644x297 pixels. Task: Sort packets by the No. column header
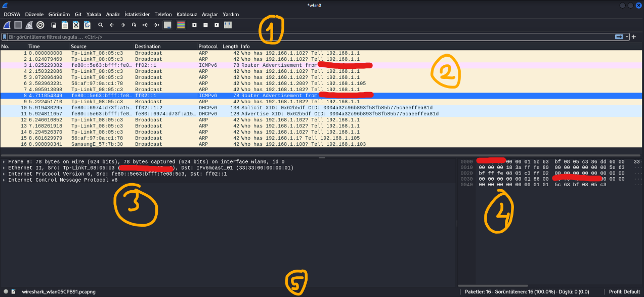pyautogui.click(x=14, y=47)
